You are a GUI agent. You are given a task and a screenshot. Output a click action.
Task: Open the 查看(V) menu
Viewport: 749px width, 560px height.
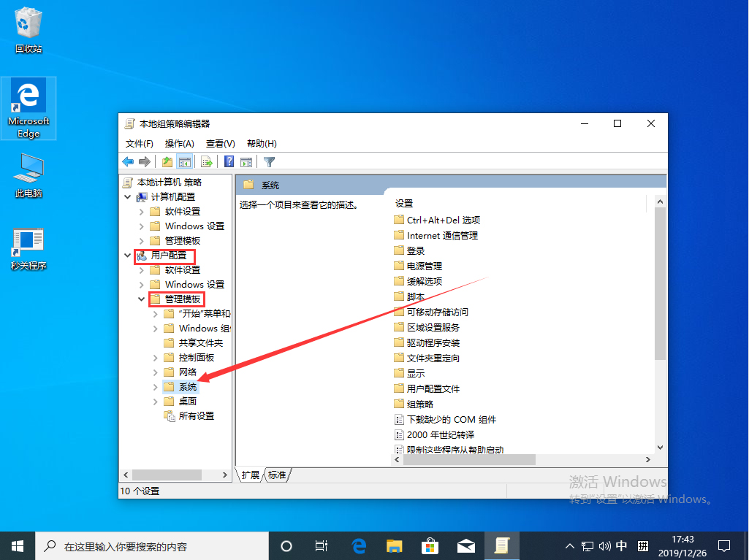(218, 143)
